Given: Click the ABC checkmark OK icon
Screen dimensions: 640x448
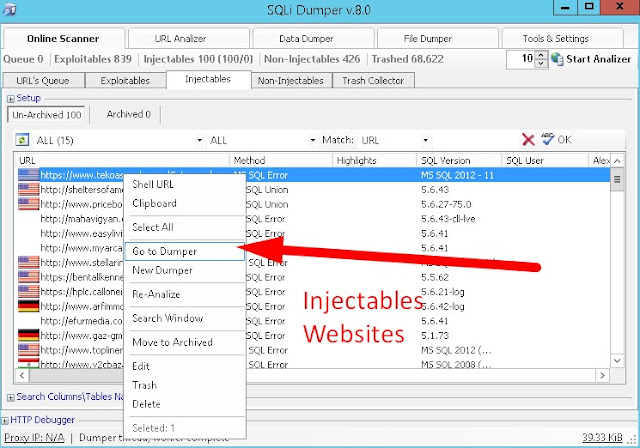Looking at the screenshot, I should 548,139.
